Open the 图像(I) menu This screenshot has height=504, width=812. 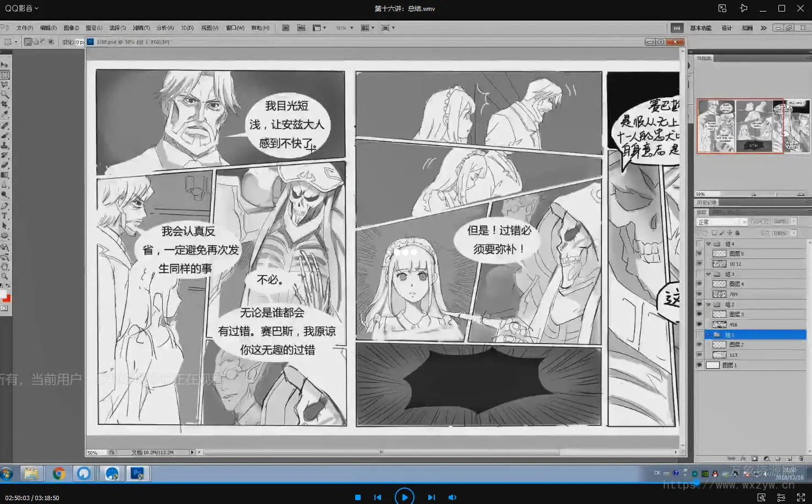click(x=71, y=28)
